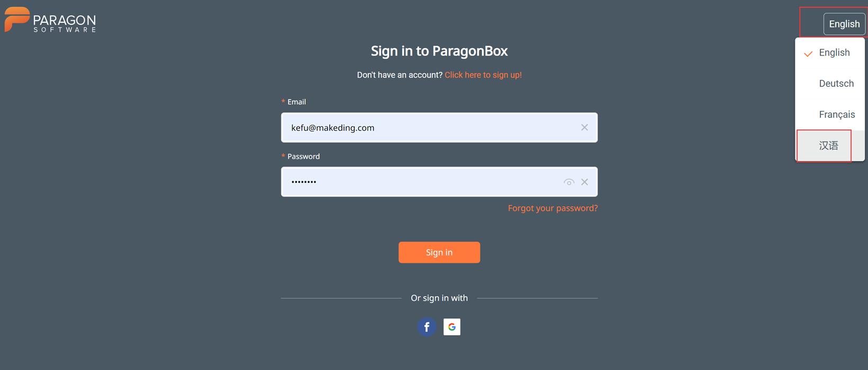Click the "Sign in to ParagonBox" heading
Viewport: 868px width, 370px height.
click(x=439, y=51)
